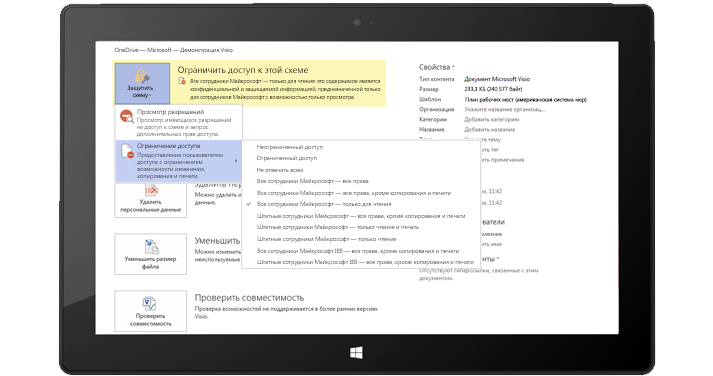Expand the Ограничение доступа submenu arrow
Image resolution: width=713 pixels, height=376 pixels.
(x=236, y=161)
